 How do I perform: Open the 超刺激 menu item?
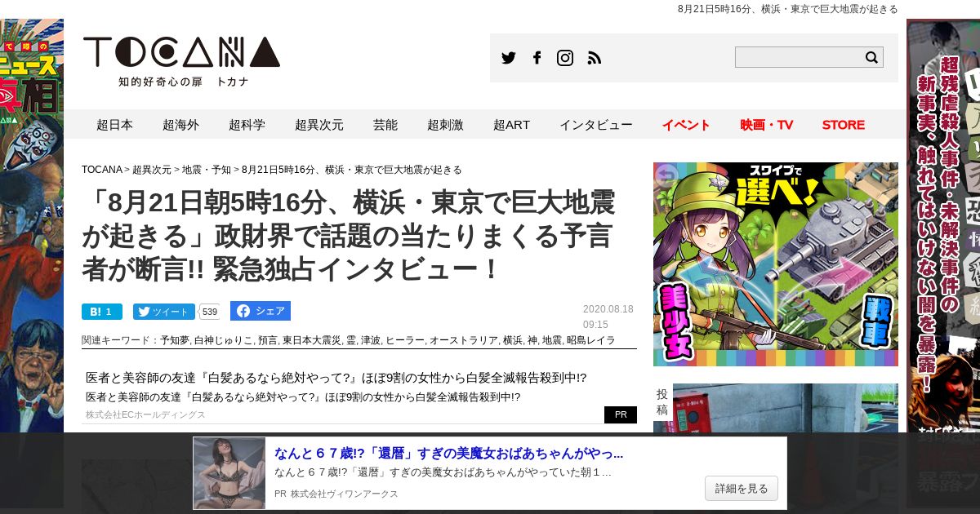coord(445,125)
